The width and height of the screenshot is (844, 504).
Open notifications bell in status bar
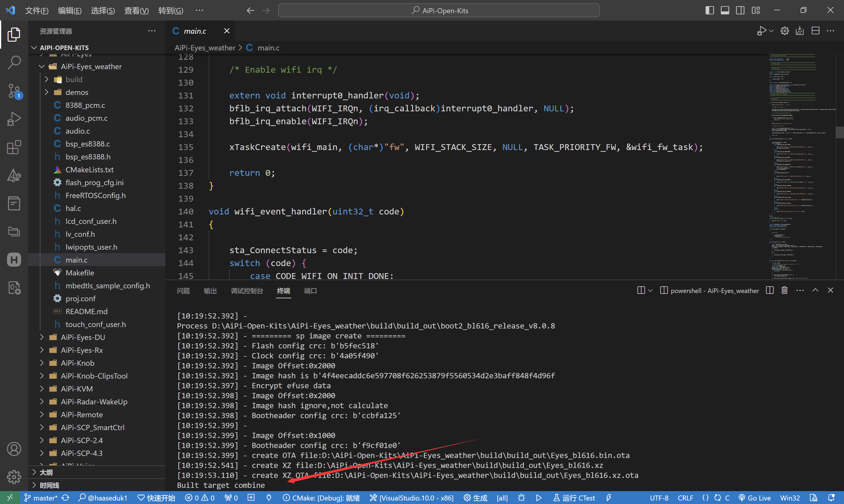(831, 498)
